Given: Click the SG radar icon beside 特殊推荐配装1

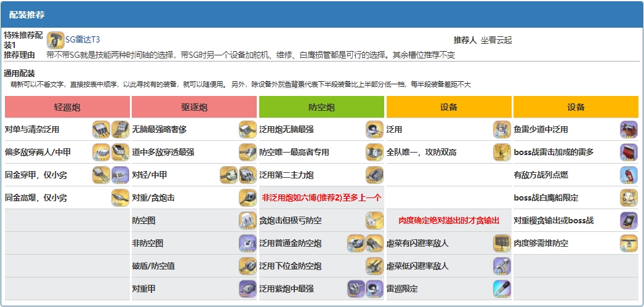Looking at the screenshot, I should [55, 40].
